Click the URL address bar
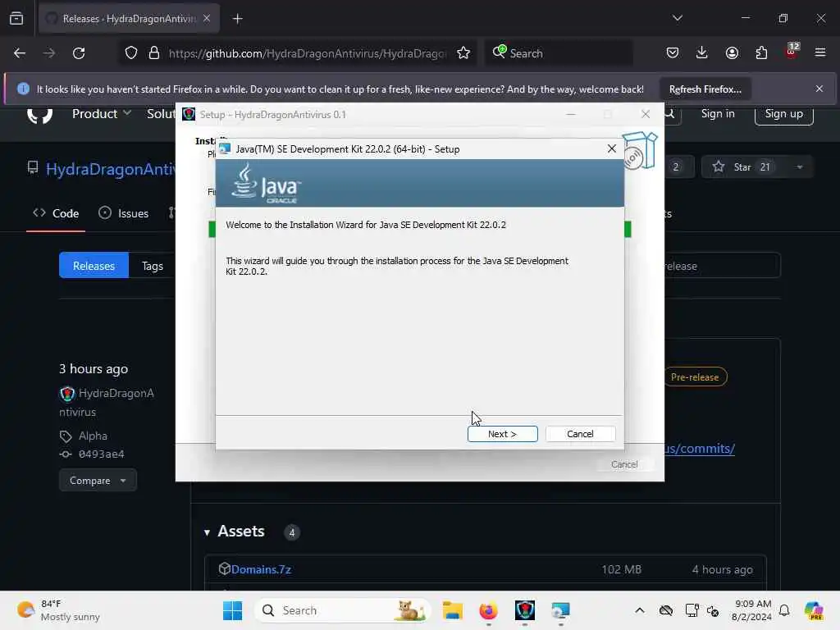Image resolution: width=840 pixels, height=630 pixels. [x=307, y=53]
